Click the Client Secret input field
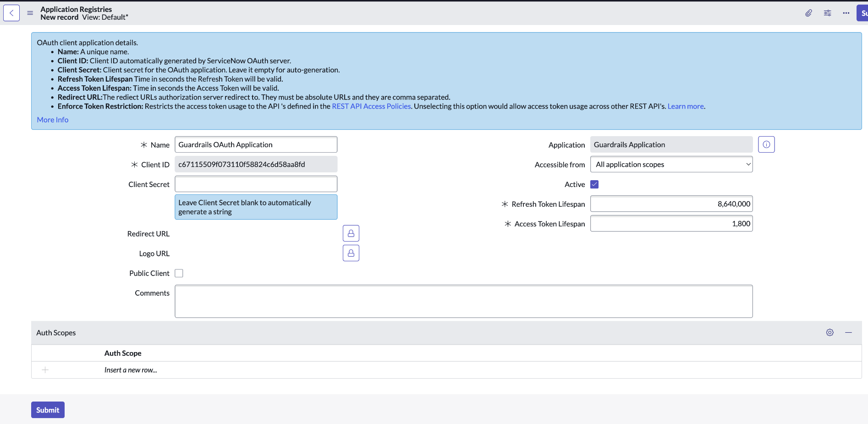Viewport: 868px width, 424px height. pos(256,184)
